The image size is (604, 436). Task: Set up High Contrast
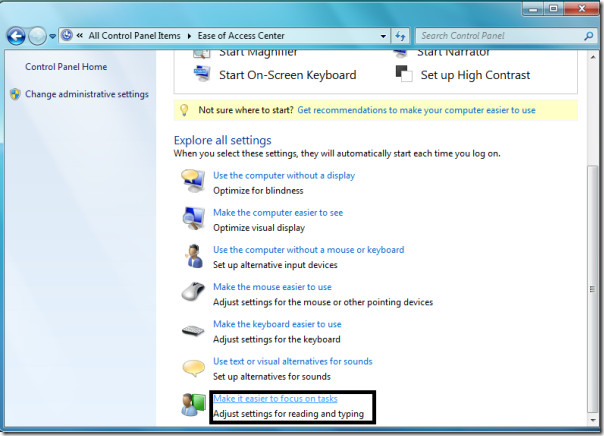tap(475, 75)
